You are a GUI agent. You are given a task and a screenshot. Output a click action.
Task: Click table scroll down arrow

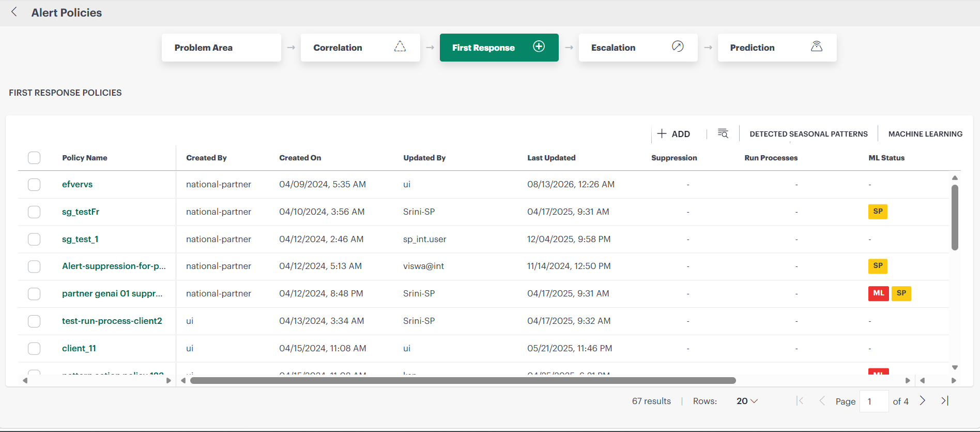955,368
